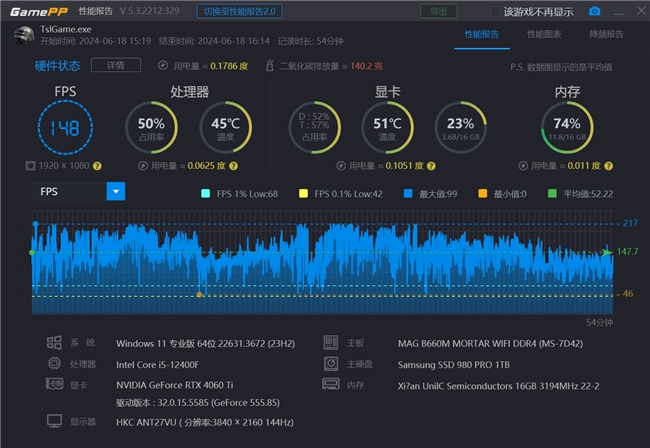This screenshot has height=448, width=650.
Task: Click the GPU 51°C temperature gauge
Action: point(388,128)
